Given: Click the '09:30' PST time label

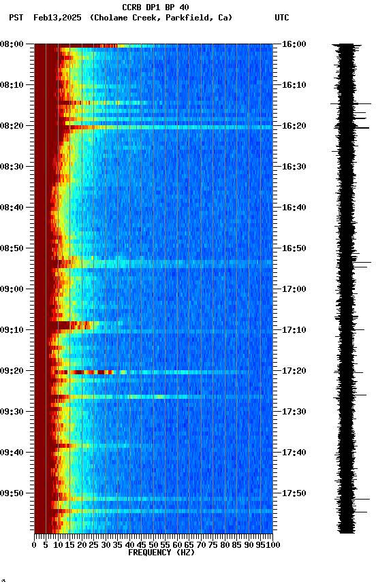Looking at the screenshot, I should 12,412.
